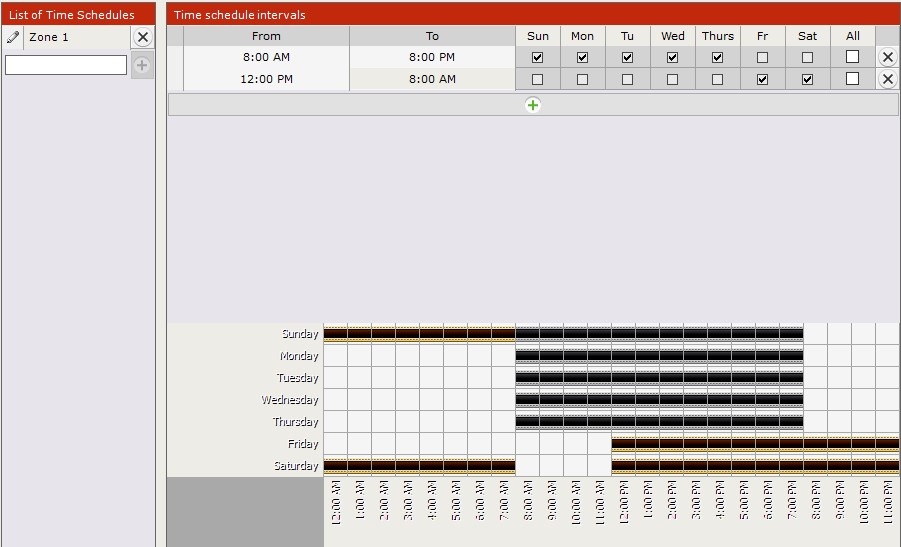901x547 pixels.
Task: Enable Friday for the 8:00 AM interval
Action: coord(763,57)
